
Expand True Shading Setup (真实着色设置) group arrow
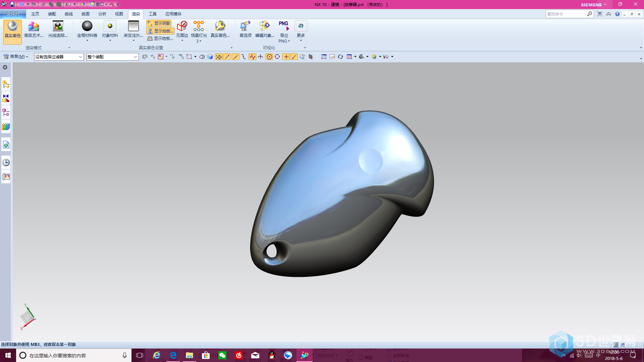[x=231, y=48]
